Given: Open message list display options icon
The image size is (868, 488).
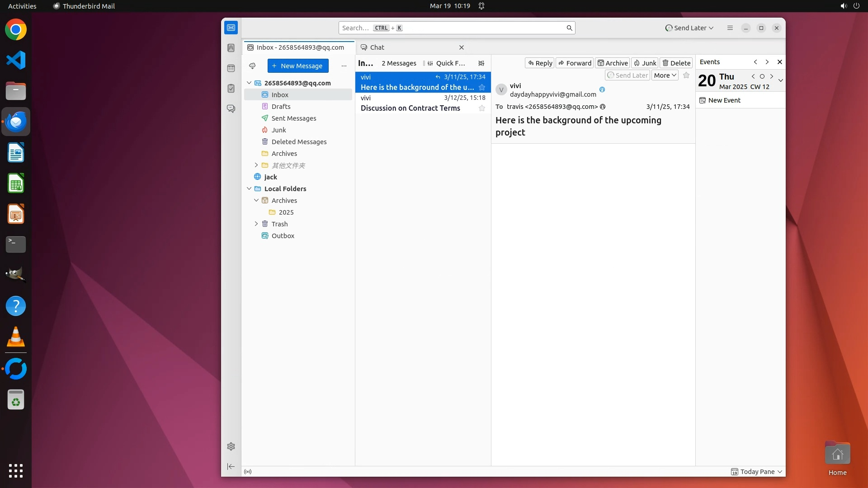Looking at the screenshot, I should (481, 63).
